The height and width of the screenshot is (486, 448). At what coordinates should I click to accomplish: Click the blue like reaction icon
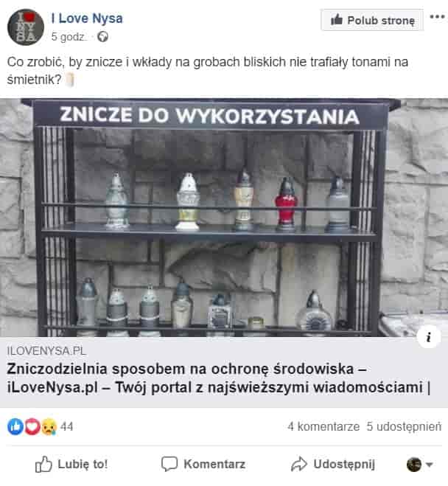click(15, 427)
